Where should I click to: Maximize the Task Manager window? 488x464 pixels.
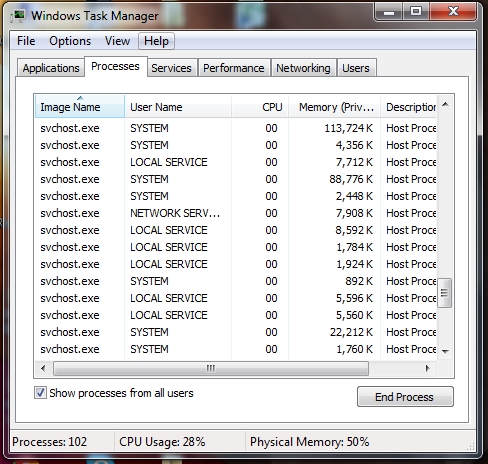pos(416,12)
